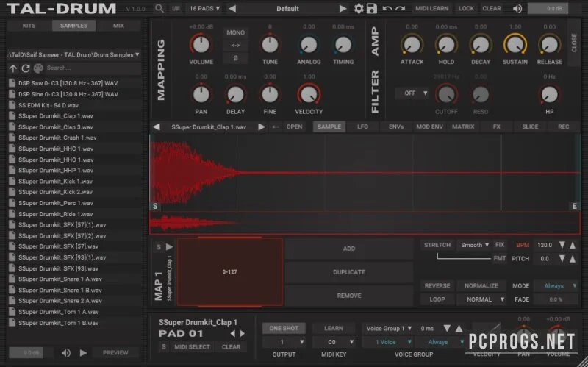Click the DUPLICATE layer button
Screen dimensions: 588x367
pyautogui.click(x=348, y=272)
